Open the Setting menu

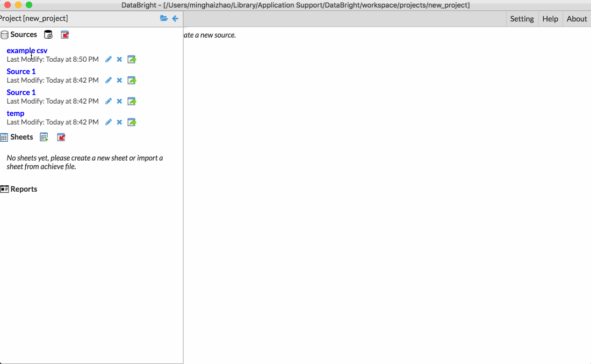[x=522, y=19]
